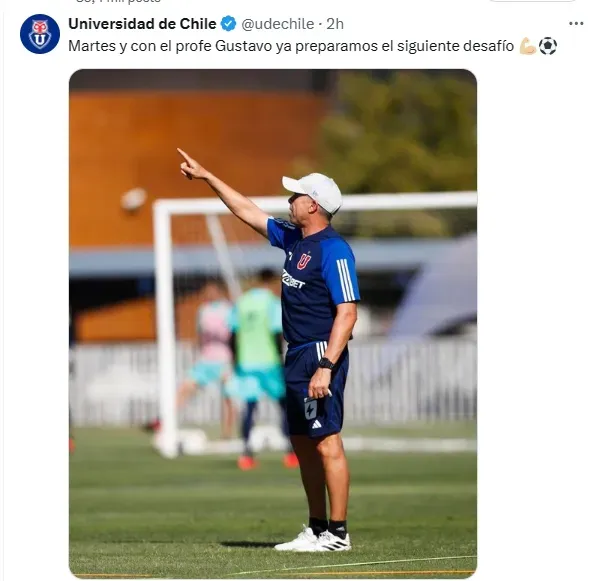Click the coach's pointing hand in photo

(x=191, y=165)
